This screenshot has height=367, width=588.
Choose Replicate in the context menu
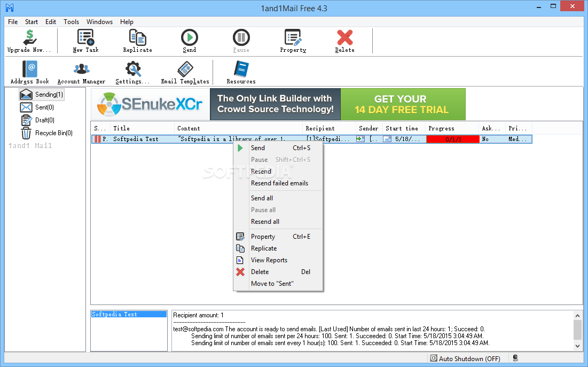coord(278,248)
